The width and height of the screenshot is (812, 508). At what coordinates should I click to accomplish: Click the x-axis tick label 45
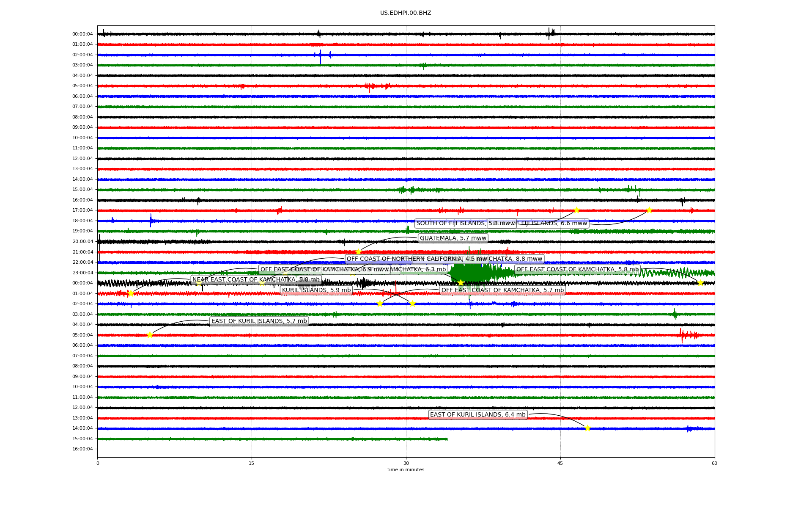(560, 463)
